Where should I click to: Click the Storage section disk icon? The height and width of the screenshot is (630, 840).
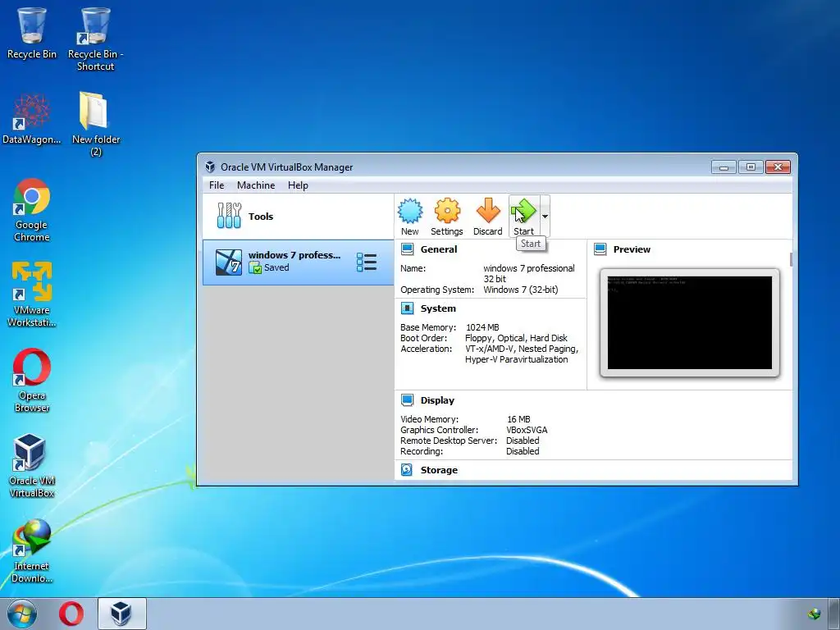click(x=407, y=470)
